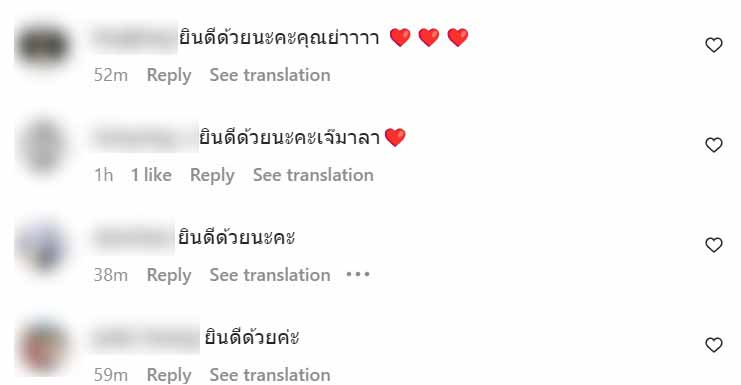Open first commenter's profile picture

coord(43,45)
